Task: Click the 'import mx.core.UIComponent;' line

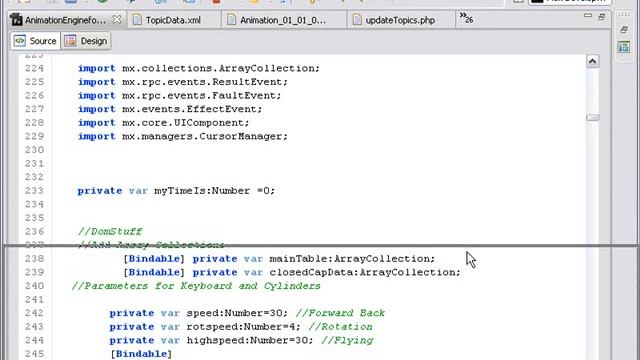Action: 163,122
